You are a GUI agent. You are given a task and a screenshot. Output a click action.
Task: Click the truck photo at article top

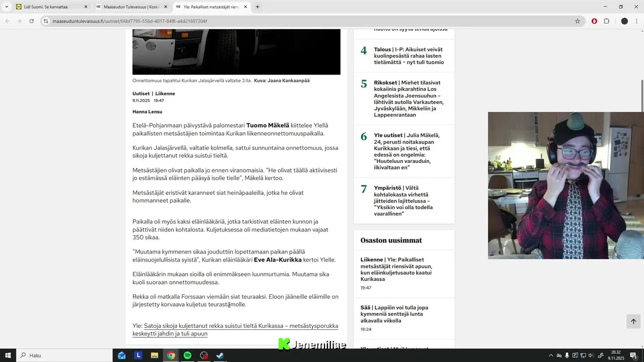pos(236,52)
